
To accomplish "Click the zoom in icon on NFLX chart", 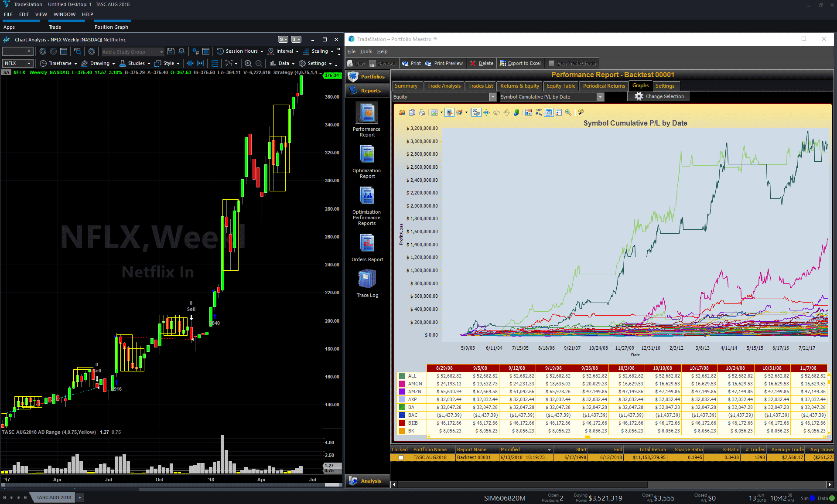I will 248,63.
